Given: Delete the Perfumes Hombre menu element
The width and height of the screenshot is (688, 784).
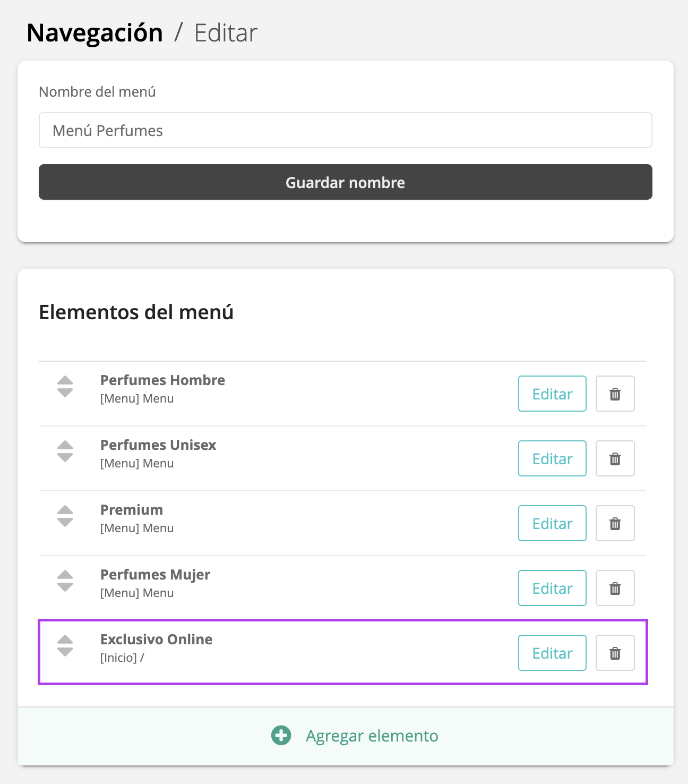Looking at the screenshot, I should [615, 394].
